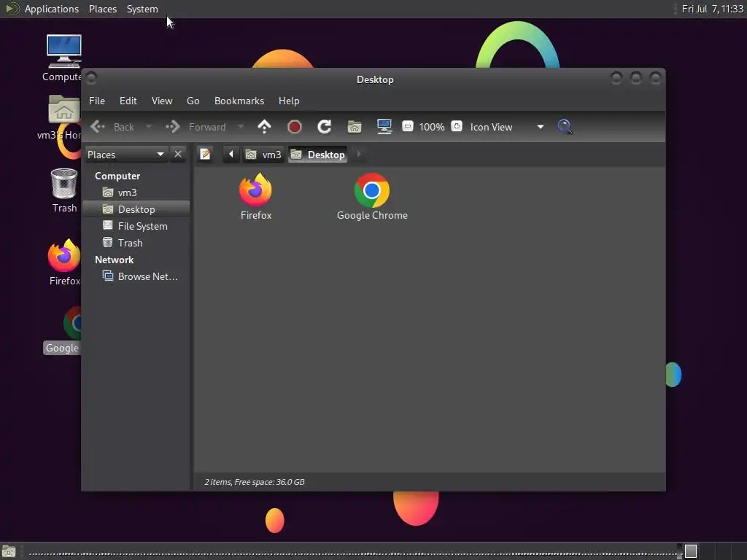The height and width of the screenshot is (560, 747).
Task: Open the Places sidebar selector dropdown
Action: 125,155
